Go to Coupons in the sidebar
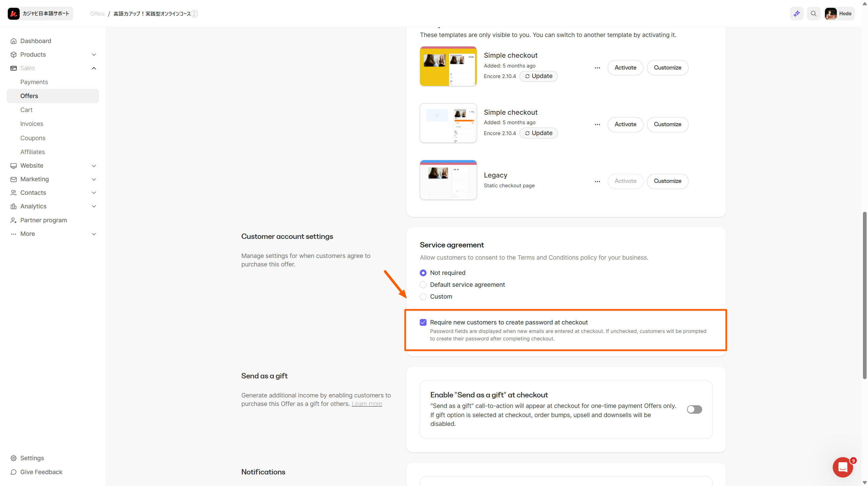 click(33, 138)
